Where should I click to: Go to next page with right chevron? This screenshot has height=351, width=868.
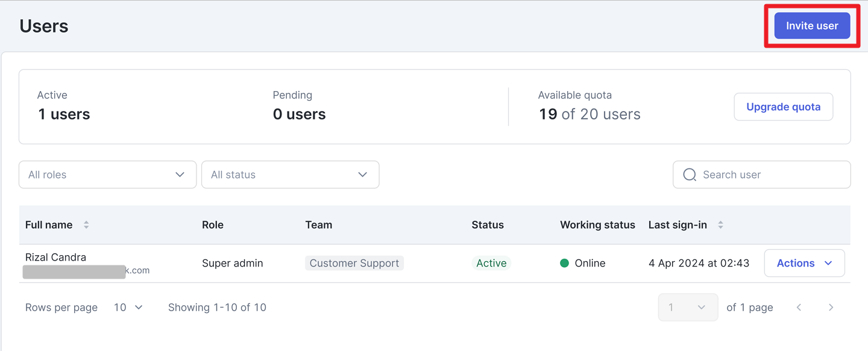(x=831, y=307)
